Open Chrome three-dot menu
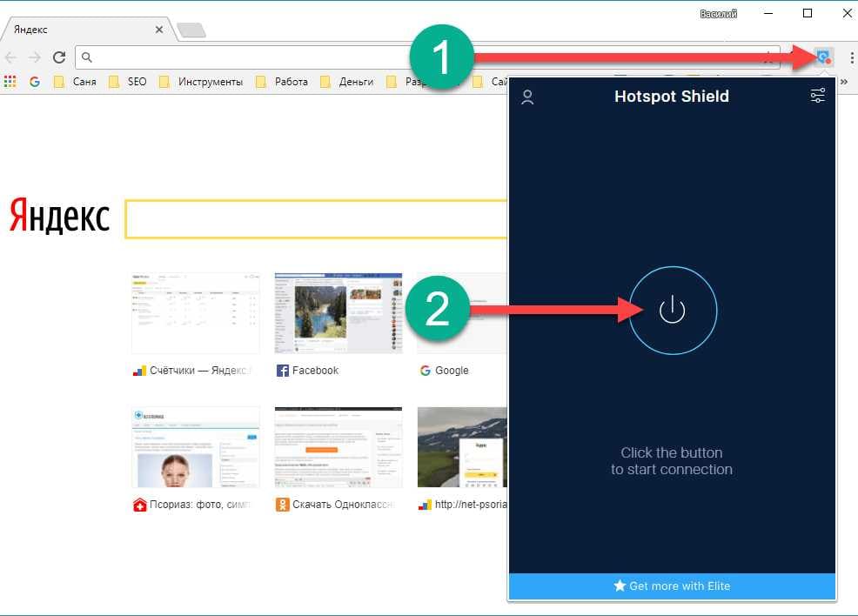This screenshot has width=858, height=616. tap(852, 57)
